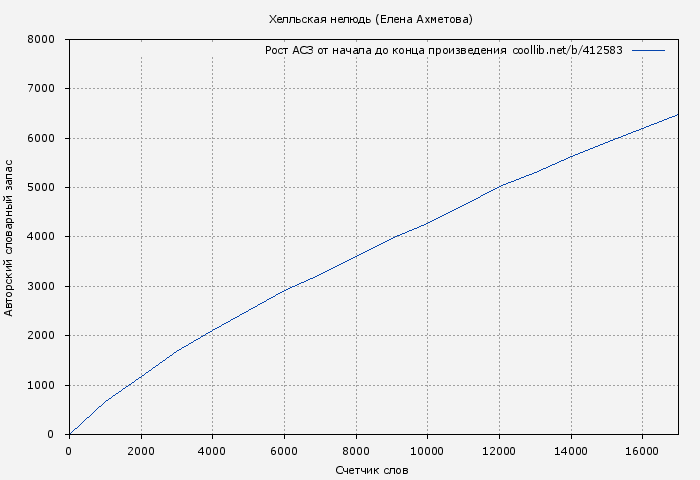Click the 2000 tick on the x-axis
Viewport: 700px width, 480px height.
(141, 450)
